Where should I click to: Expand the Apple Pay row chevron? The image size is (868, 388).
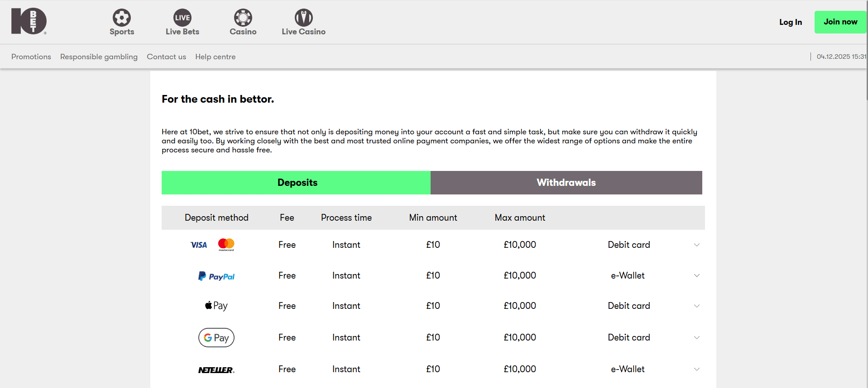click(x=697, y=306)
